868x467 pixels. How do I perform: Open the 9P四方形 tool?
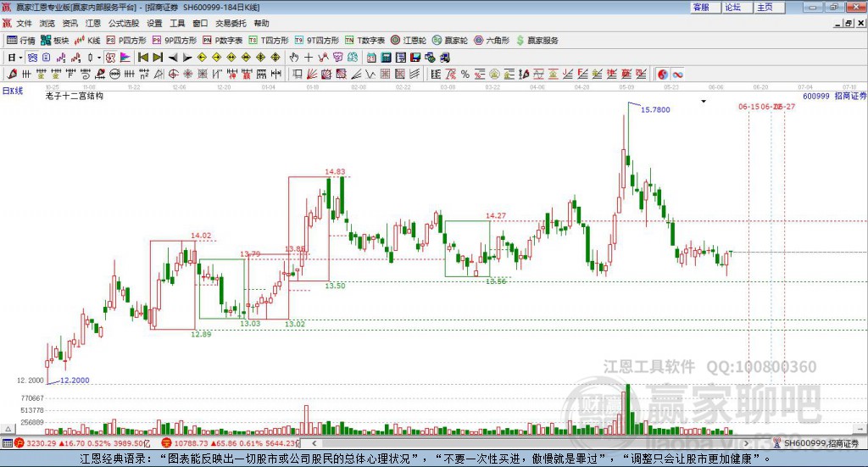[x=175, y=41]
